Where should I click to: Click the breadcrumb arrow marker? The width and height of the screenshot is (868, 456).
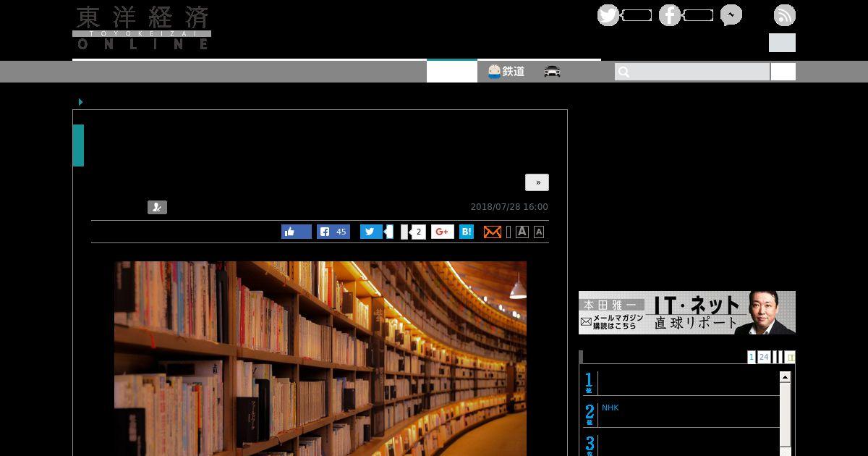(x=81, y=102)
